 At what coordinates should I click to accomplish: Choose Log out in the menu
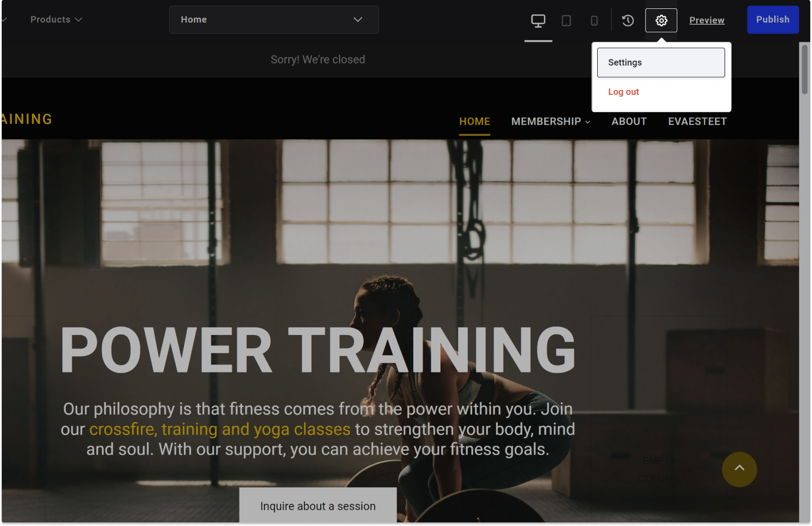point(623,92)
